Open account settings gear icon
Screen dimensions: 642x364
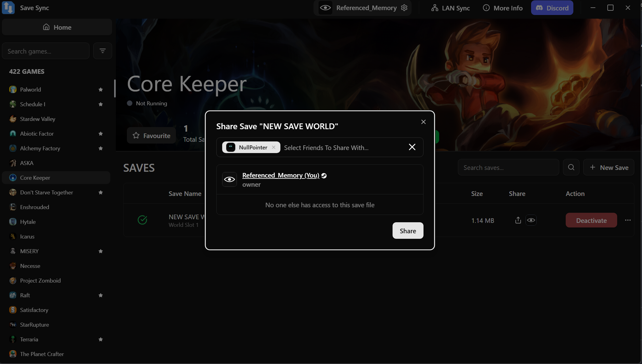[404, 8]
